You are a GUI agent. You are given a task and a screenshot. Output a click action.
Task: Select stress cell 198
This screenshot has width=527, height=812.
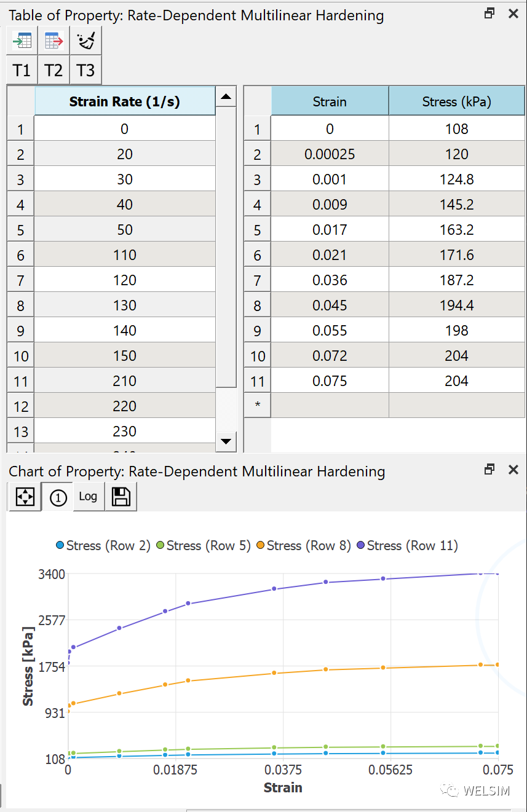pos(457,331)
